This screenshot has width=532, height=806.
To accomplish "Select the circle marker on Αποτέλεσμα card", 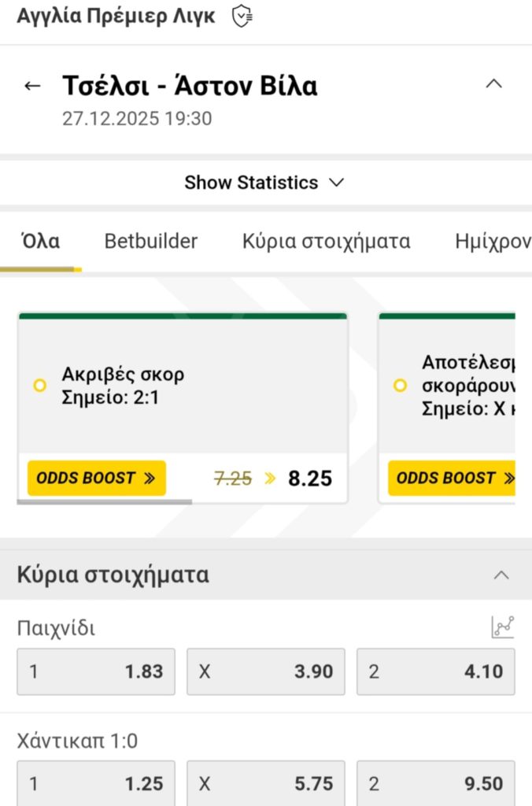I will point(398,386).
